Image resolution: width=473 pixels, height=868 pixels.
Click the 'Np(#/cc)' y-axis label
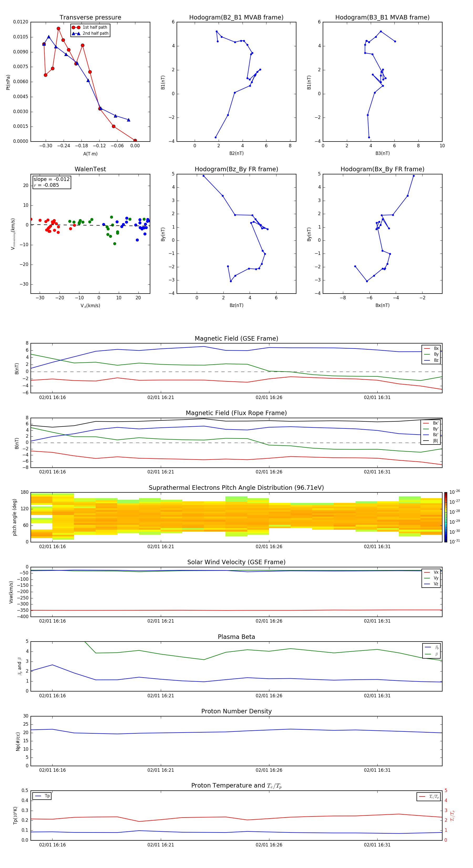(x=18, y=741)
